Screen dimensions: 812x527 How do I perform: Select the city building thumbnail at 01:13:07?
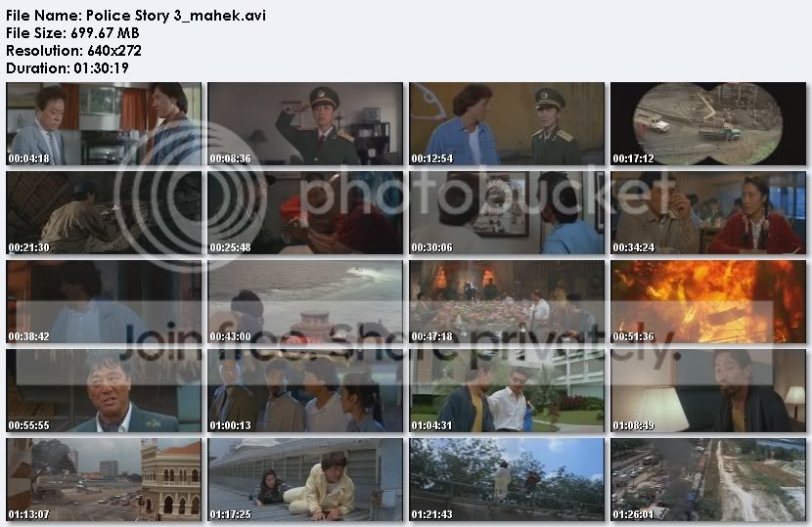coord(104,480)
